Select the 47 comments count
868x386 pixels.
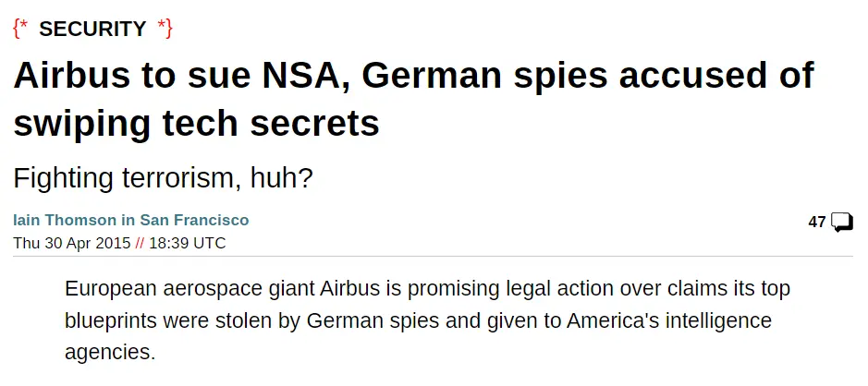817,223
